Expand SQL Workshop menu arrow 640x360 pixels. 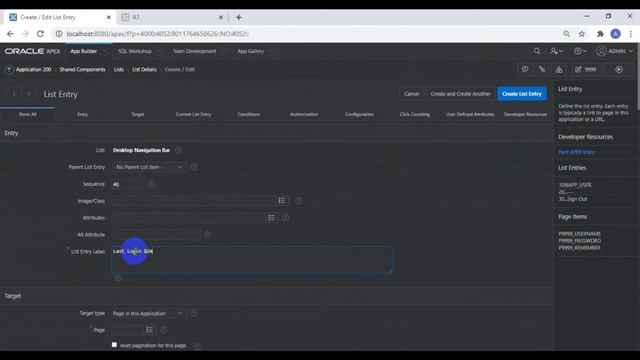coord(159,51)
